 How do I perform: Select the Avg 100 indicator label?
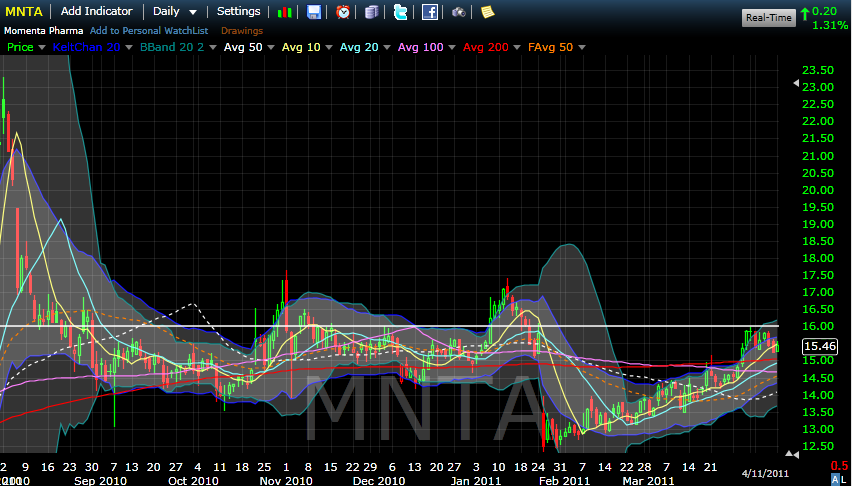click(x=421, y=47)
